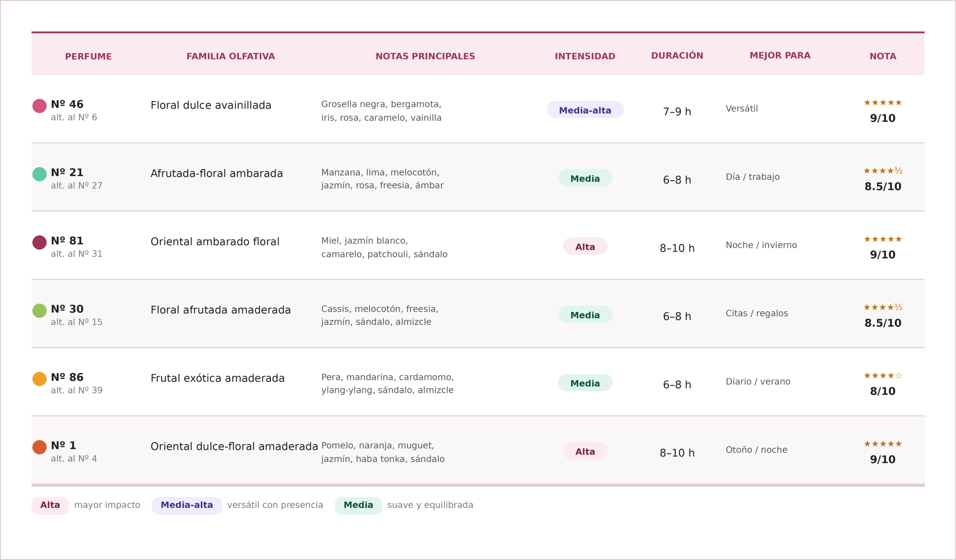Screen dimensions: 956x560
Task: Select the orange dot next to Nº 86
Action: click(40, 379)
